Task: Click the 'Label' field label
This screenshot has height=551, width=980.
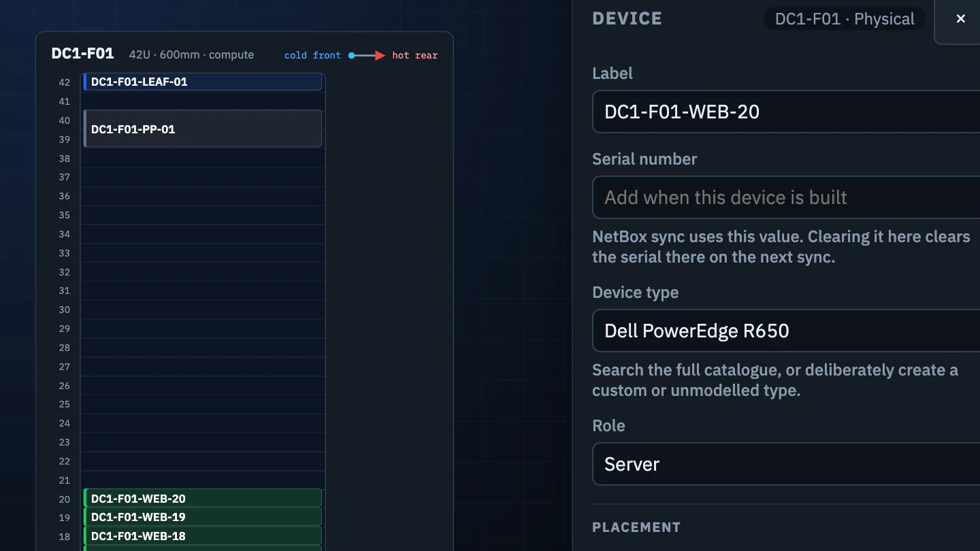Action: [612, 73]
